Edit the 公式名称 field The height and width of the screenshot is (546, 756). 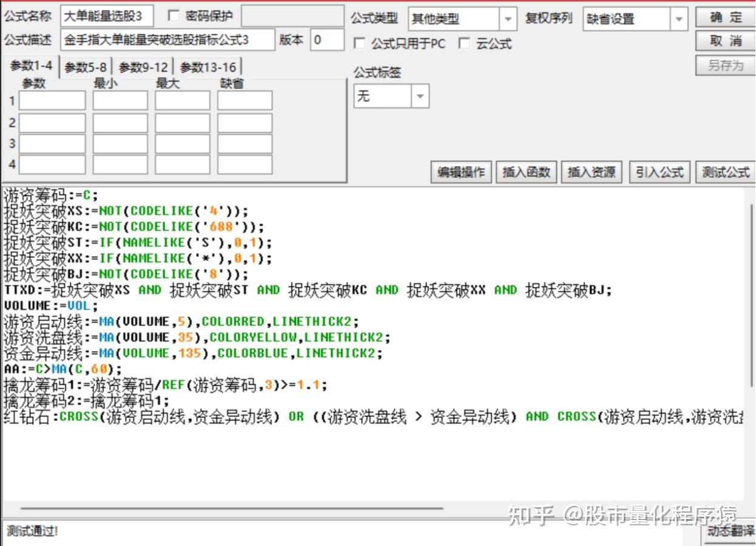(107, 16)
